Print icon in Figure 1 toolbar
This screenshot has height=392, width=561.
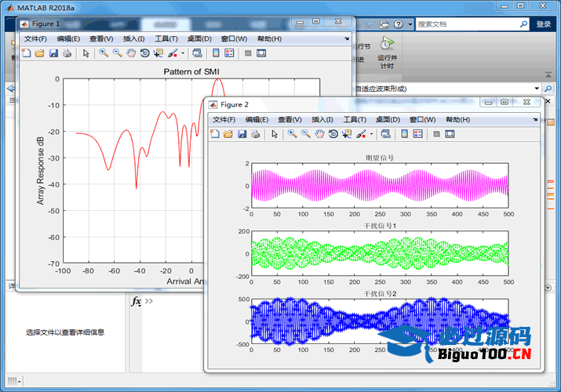[67, 53]
